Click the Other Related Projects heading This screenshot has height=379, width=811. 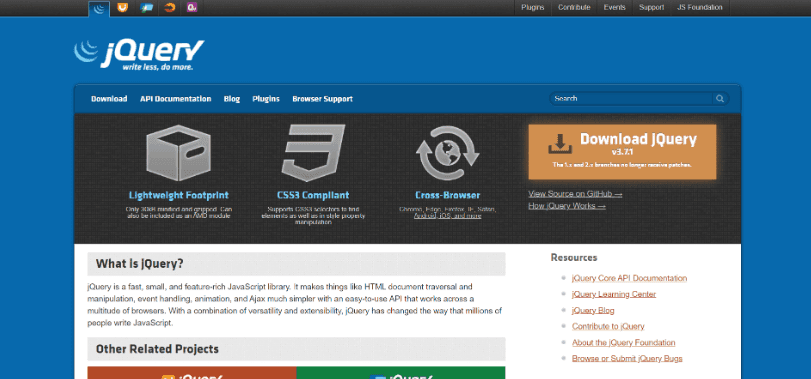[x=157, y=349]
